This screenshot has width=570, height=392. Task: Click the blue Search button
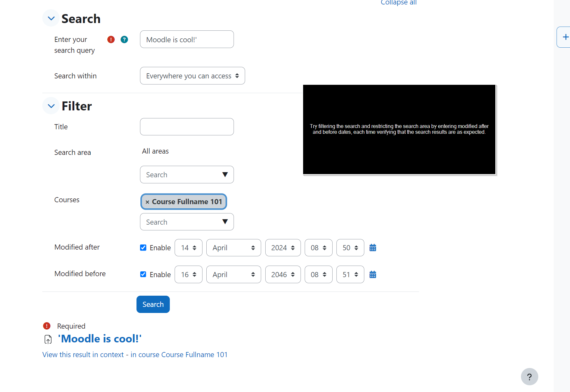pos(153,304)
